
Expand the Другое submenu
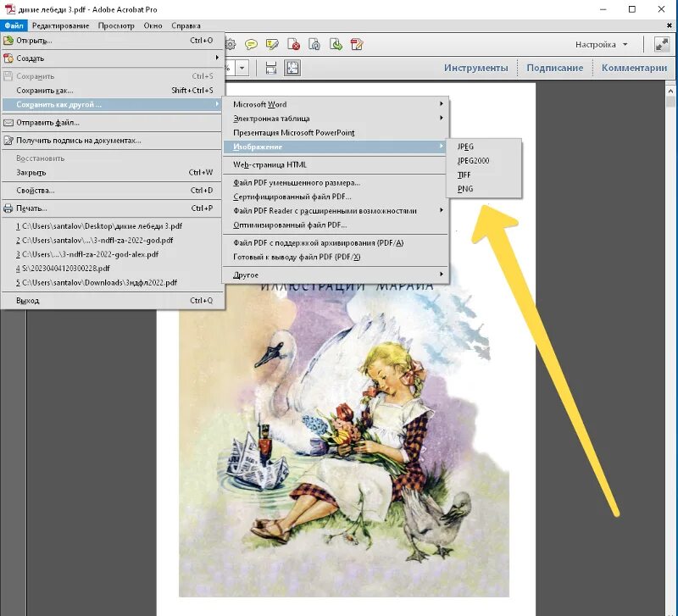[x=336, y=275]
